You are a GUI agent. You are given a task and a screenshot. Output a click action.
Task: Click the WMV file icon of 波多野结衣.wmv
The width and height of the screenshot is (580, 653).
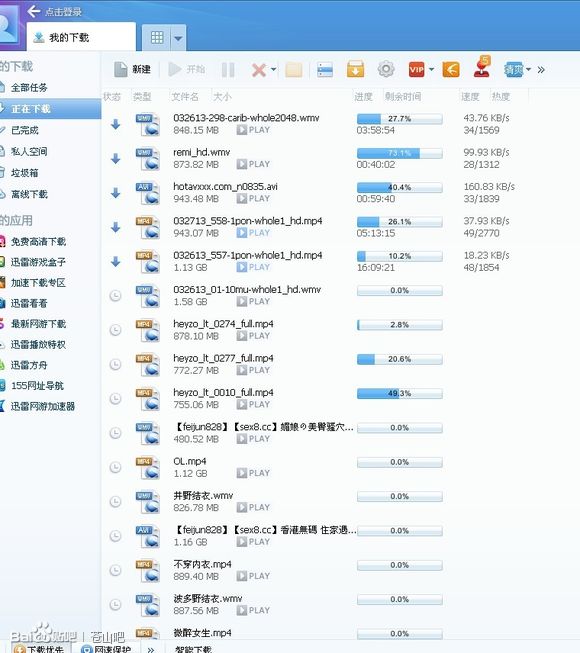(x=148, y=606)
